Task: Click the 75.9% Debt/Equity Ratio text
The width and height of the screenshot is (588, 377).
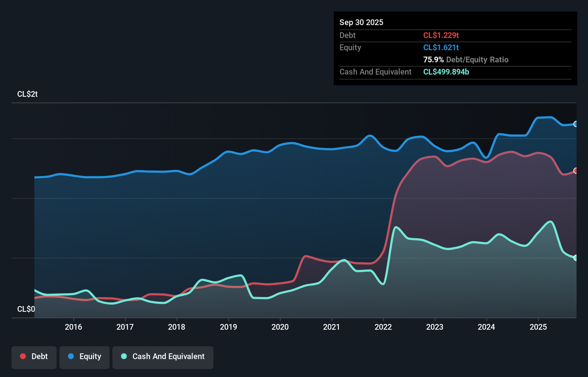Action: click(466, 59)
